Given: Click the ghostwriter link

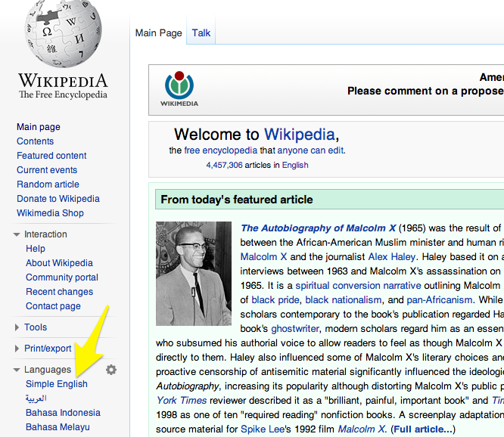Looking at the screenshot, I should tap(295, 329).
